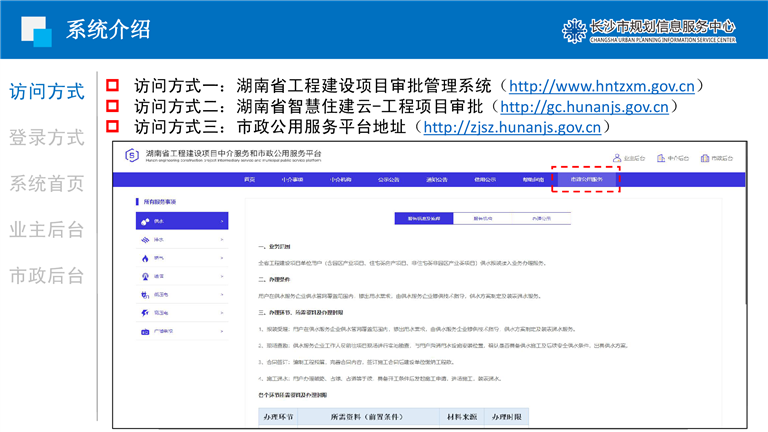768x432 pixels.
Task: Open the http://www.hntzxm.gov.cn link
Action: point(602,85)
